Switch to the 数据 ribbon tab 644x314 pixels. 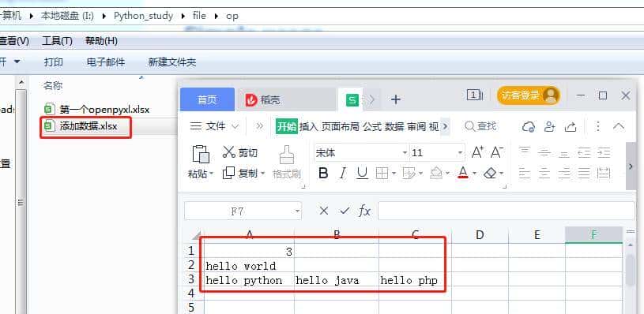pos(394,127)
